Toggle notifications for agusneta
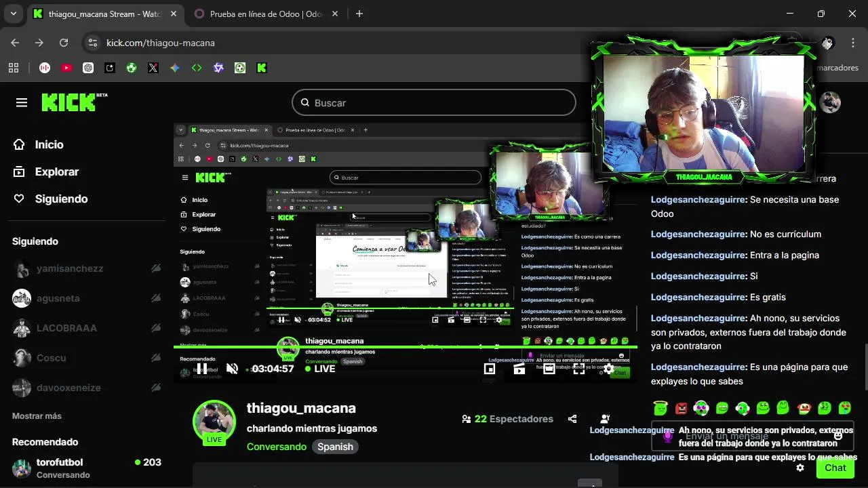Image resolution: width=868 pixels, height=488 pixels. [x=156, y=298]
